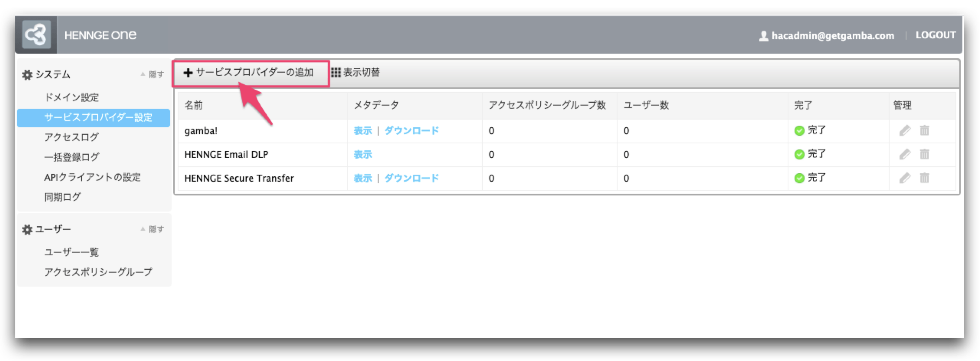Click ダウンロード link in HENNGE Secure Transfer row
The width and height of the screenshot is (980, 361).
click(411, 178)
